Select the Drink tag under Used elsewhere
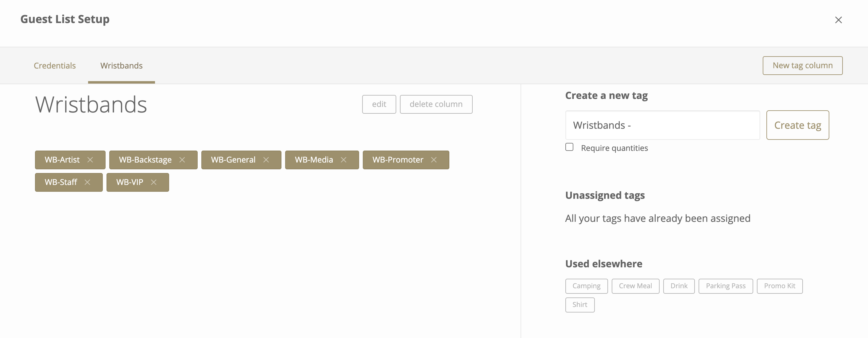Screen dimensions: 868x338 coord(679,286)
